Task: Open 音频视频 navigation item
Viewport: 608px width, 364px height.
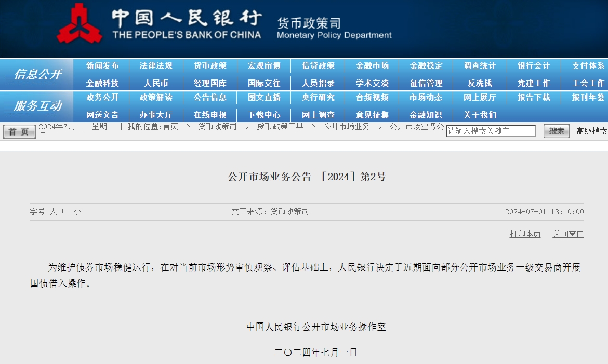Action: coord(372,97)
